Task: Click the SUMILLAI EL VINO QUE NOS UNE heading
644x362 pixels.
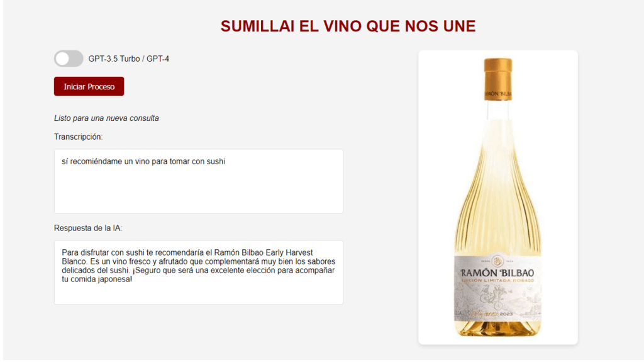Action: (x=348, y=26)
